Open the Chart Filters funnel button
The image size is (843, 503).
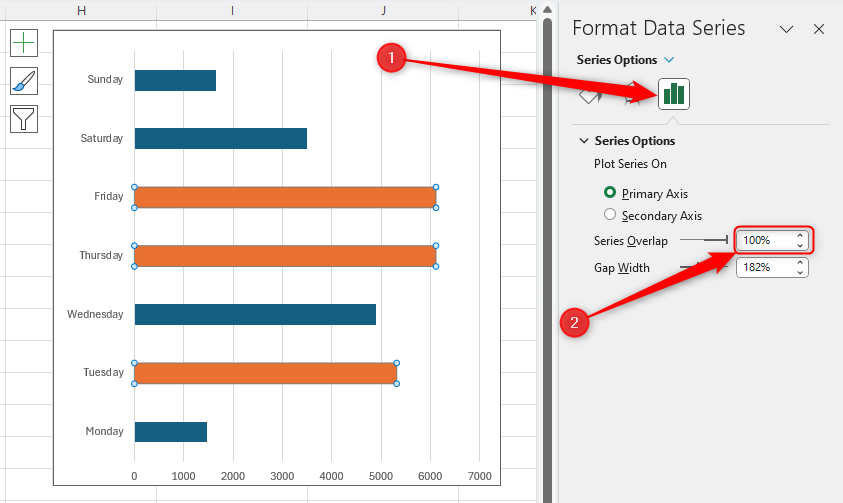point(24,119)
